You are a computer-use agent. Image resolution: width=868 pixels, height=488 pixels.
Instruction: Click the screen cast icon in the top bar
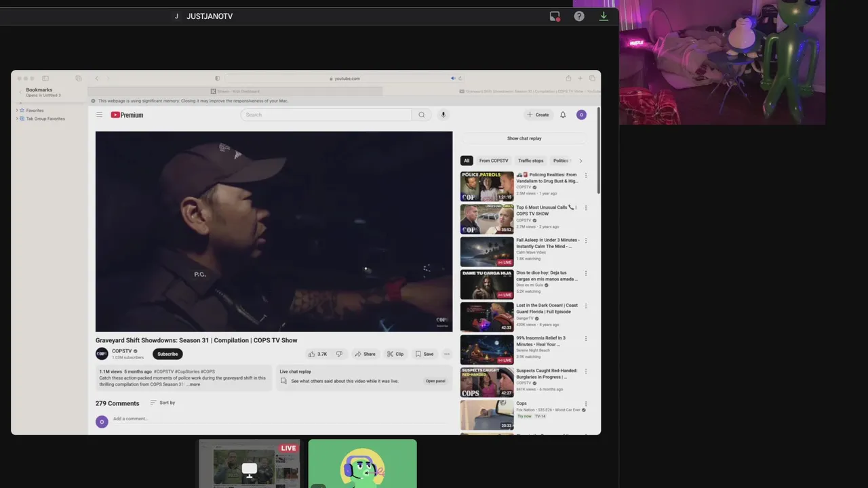(x=555, y=16)
